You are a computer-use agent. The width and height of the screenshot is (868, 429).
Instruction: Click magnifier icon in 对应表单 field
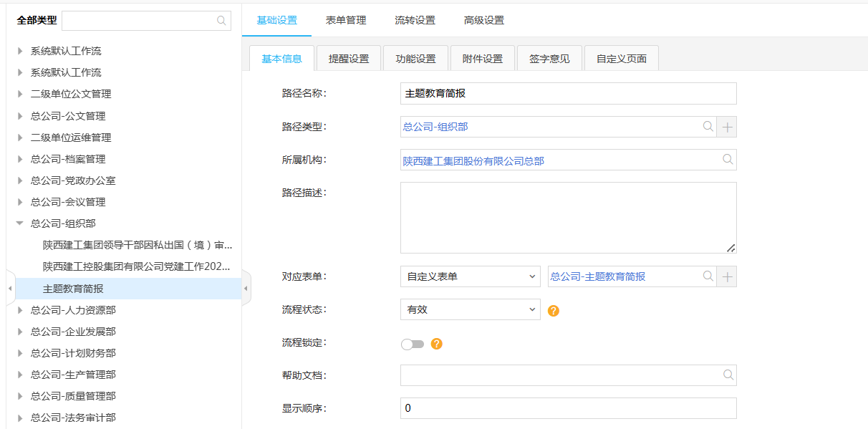[x=708, y=276]
